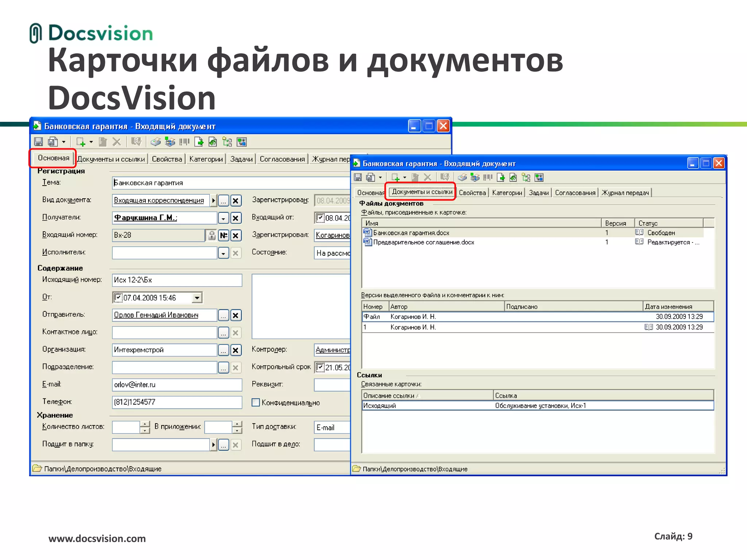The height and width of the screenshot is (560, 747).
Task: Open the Орлов Геннадий Иванович sender link
Action: pyautogui.click(x=156, y=315)
